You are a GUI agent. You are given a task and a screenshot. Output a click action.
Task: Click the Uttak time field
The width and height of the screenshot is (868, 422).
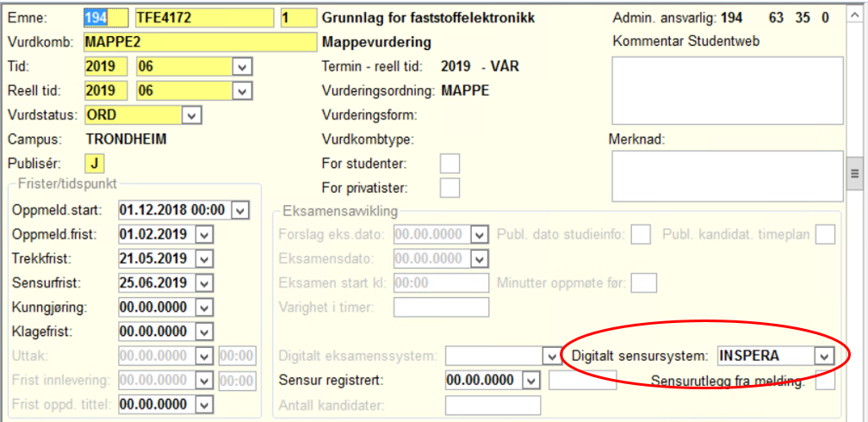click(238, 356)
